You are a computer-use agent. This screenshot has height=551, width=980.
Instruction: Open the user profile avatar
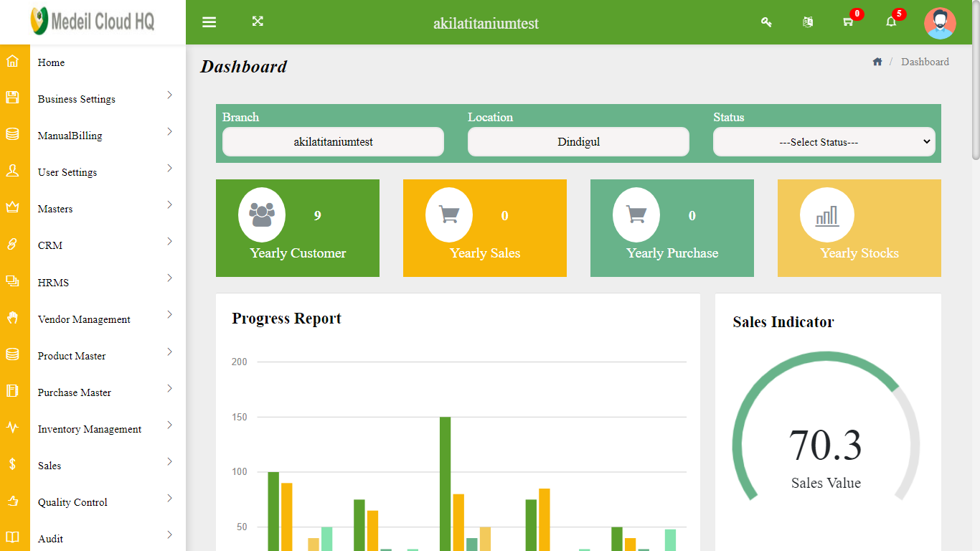coord(940,23)
